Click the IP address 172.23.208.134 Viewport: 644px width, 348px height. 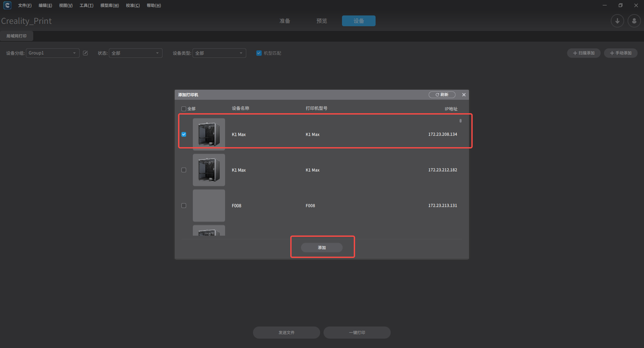[443, 134]
